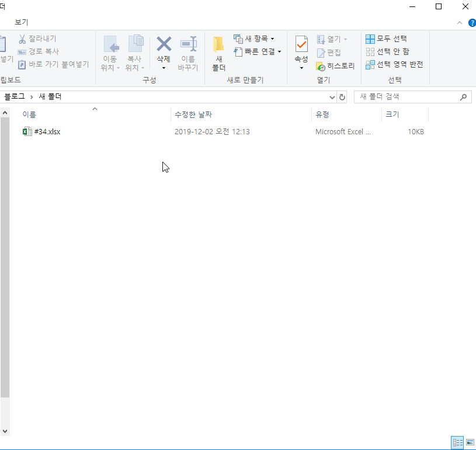The height and width of the screenshot is (450, 476).
Task: Maximize the Explorer window
Action: 439,6
